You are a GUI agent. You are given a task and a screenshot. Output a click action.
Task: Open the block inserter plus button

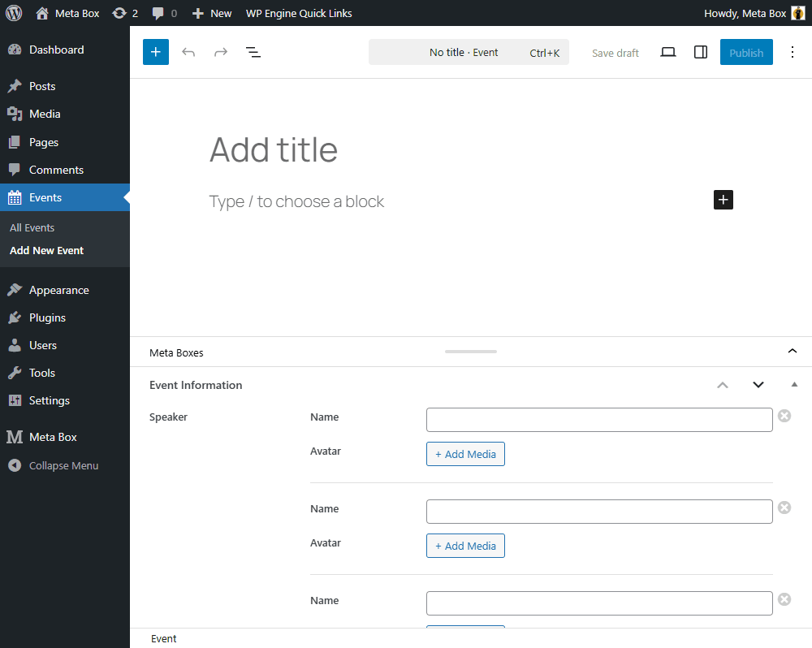156,52
